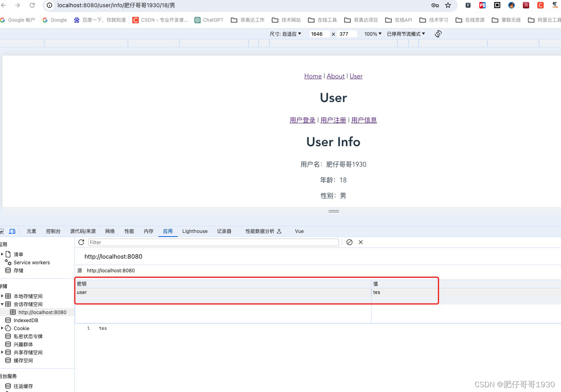561x392 pixels.
Task: Expand the 共享存储空间 arrow
Action: [2, 352]
